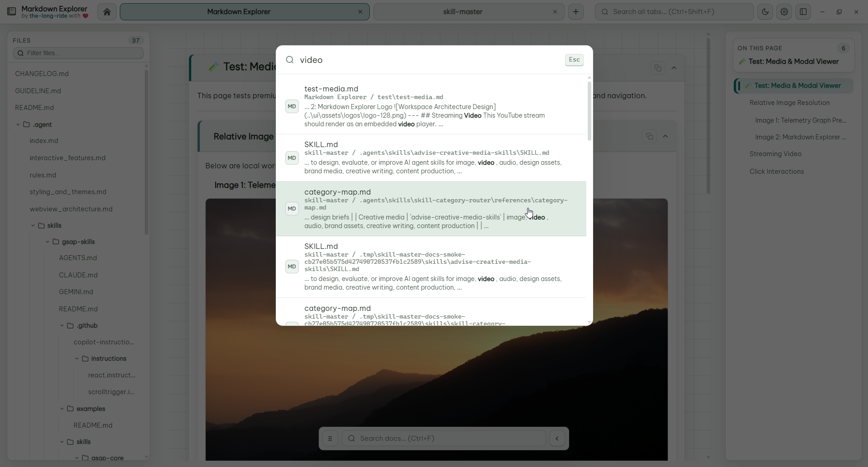The width and height of the screenshot is (868, 467).
Task: Collapse the skills folder under gsap-skills
Action: [x=62, y=442]
